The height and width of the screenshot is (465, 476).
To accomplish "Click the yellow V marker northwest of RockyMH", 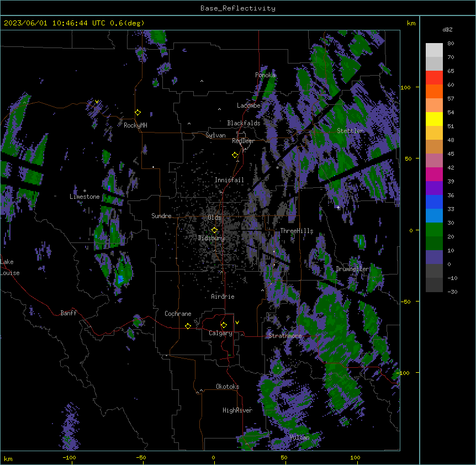I will click(97, 102).
